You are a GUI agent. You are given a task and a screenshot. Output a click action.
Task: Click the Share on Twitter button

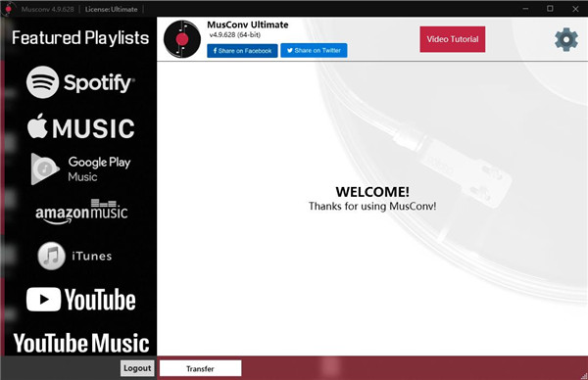pyautogui.click(x=314, y=50)
